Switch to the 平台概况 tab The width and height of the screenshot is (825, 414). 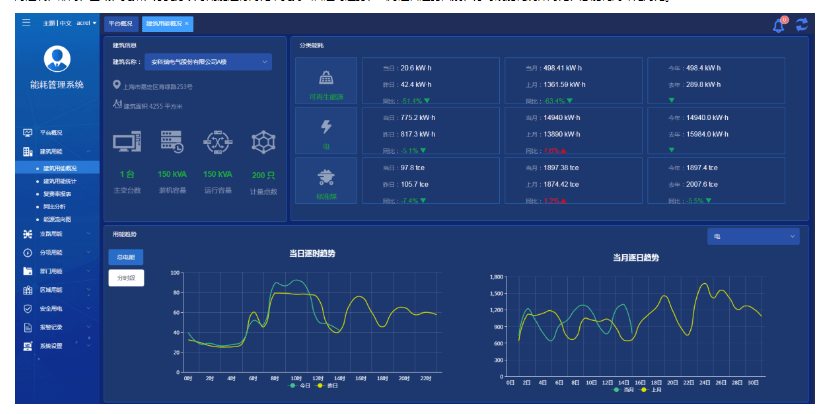[x=121, y=24]
